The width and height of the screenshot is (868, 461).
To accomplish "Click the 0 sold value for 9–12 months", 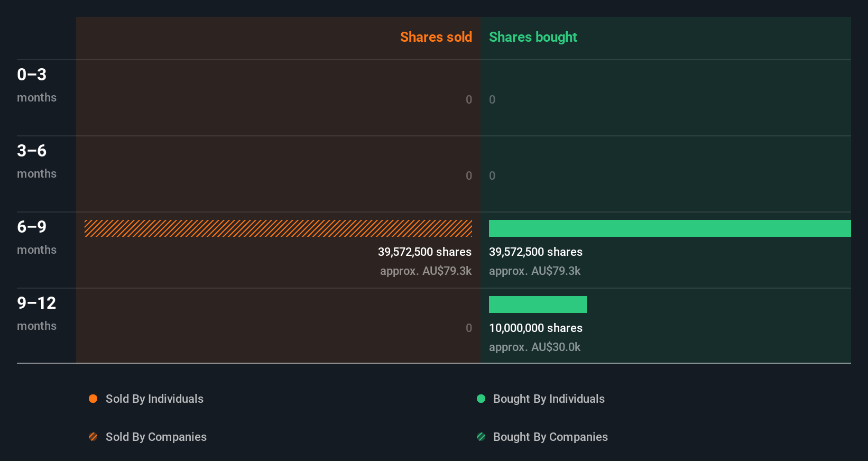I will (469, 328).
